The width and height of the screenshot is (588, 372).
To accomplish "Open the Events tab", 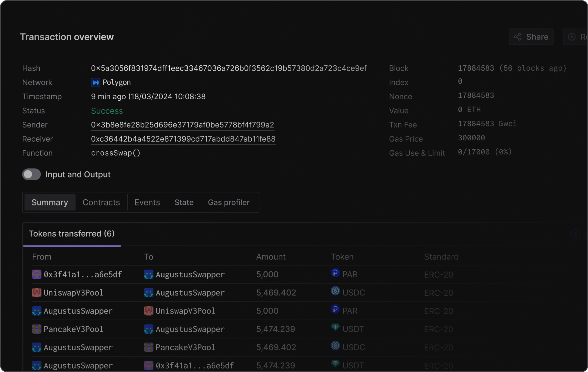I will coord(147,202).
